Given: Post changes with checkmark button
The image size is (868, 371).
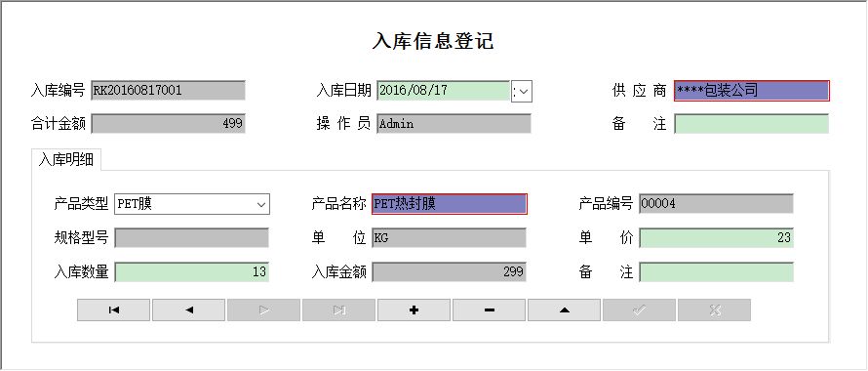Looking at the screenshot, I should pyautogui.click(x=640, y=310).
